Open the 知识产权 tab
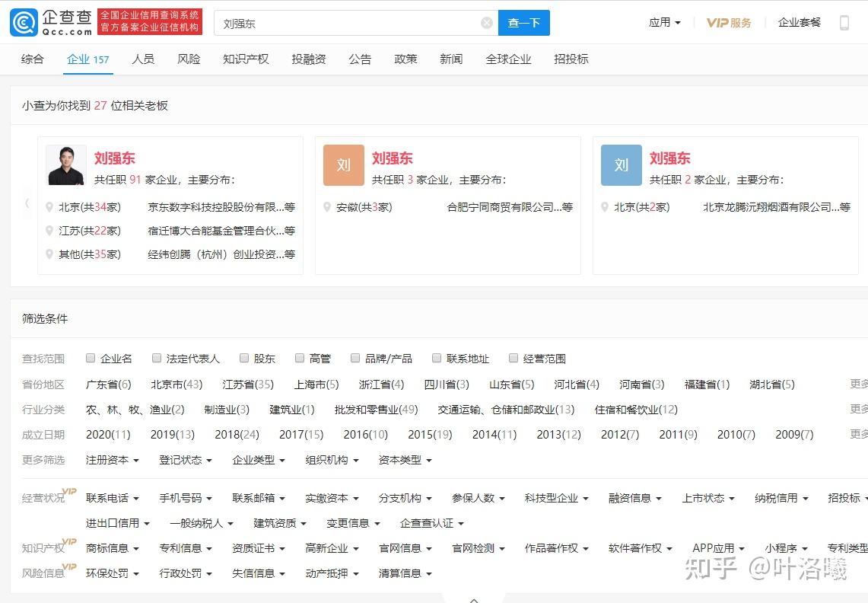 pyautogui.click(x=246, y=59)
